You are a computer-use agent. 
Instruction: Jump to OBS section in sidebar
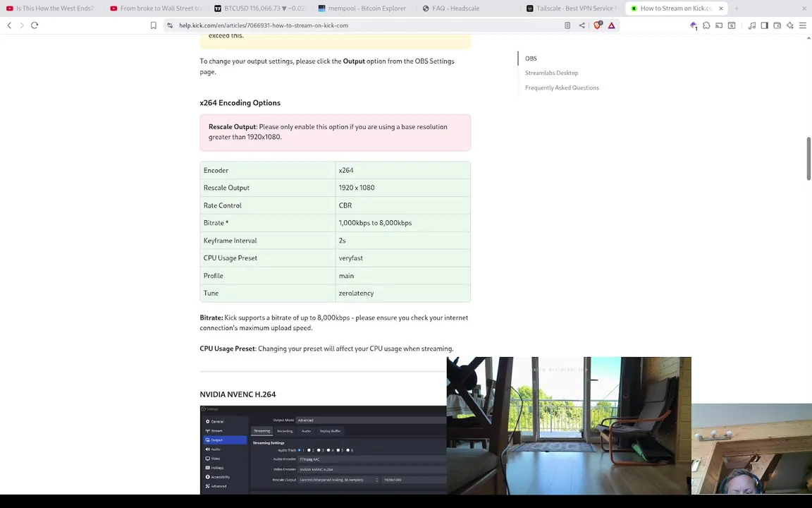click(x=531, y=59)
